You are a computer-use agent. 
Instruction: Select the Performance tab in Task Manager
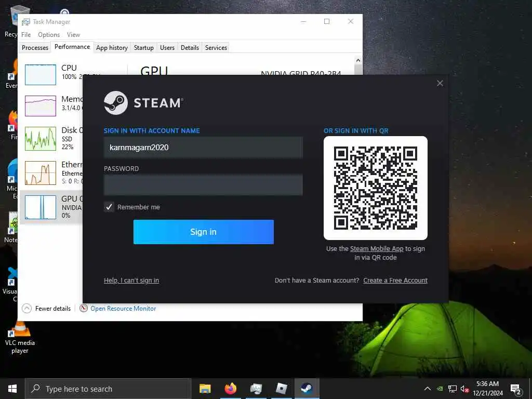[x=72, y=47]
